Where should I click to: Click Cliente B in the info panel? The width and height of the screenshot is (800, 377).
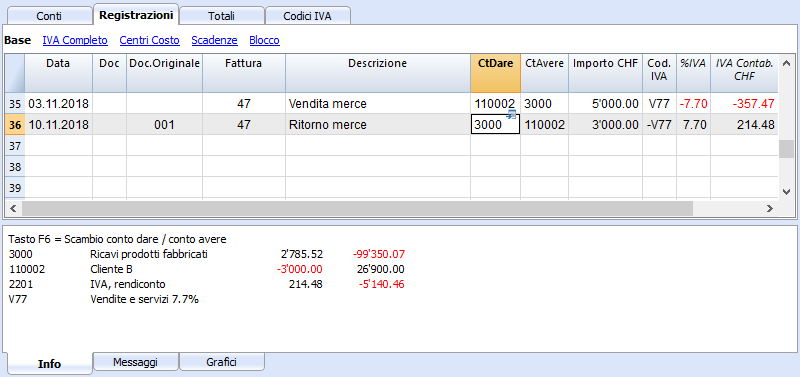click(111, 269)
